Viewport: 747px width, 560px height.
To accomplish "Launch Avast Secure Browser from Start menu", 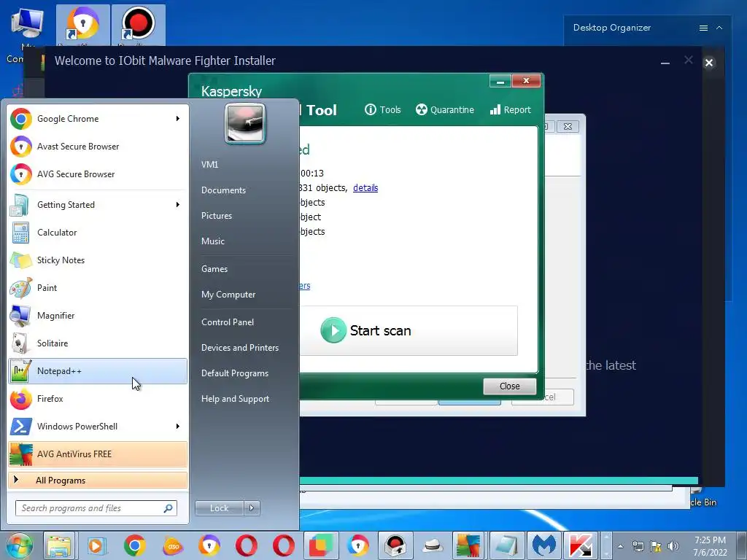I will click(x=98, y=146).
